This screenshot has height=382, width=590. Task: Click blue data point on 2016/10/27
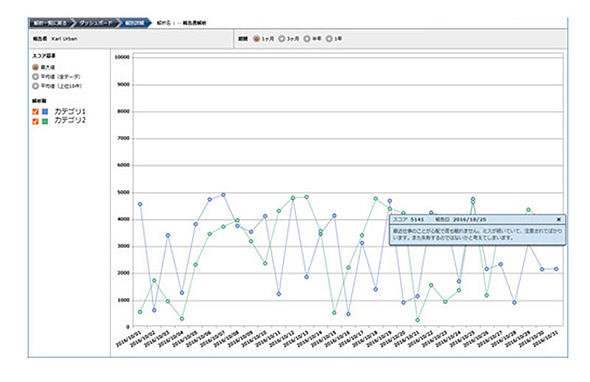coord(501,264)
